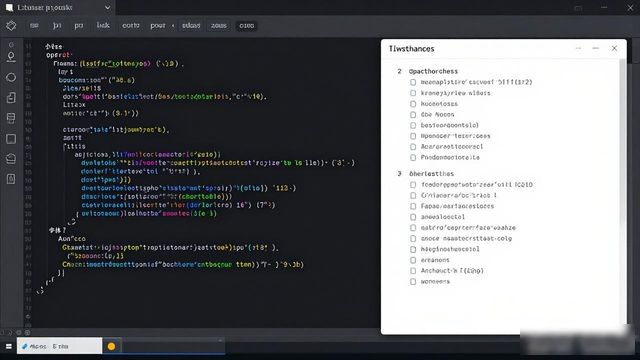640x360 pixels.
Task: Enable the "Anchouct" checkbox
Action: click(413, 271)
